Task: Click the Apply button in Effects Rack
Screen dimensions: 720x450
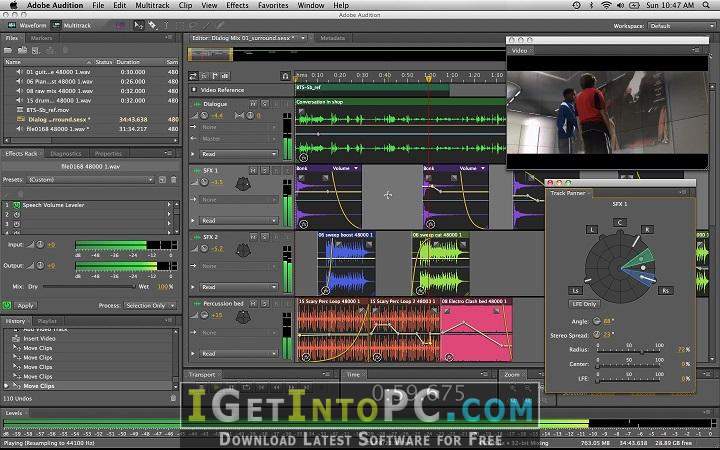Action: 25,305
